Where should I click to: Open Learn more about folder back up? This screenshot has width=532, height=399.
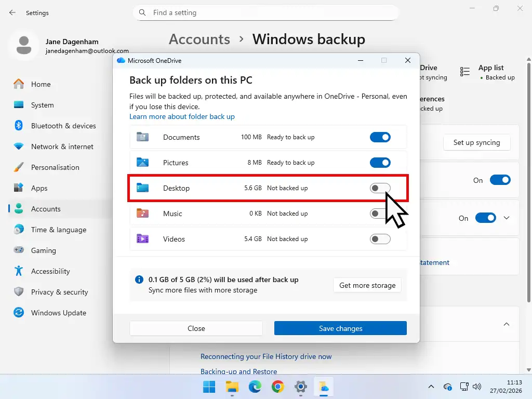[x=182, y=117]
